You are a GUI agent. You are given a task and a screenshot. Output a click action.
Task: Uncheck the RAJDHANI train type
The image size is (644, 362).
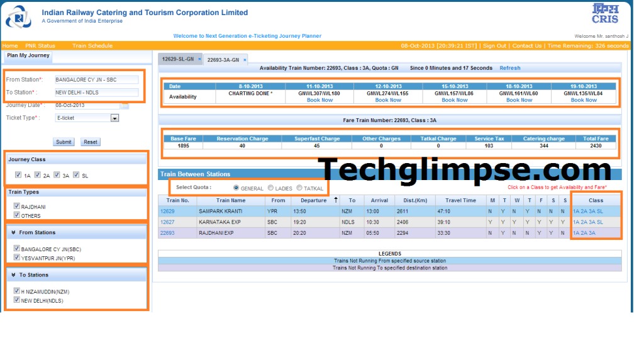click(16, 206)
